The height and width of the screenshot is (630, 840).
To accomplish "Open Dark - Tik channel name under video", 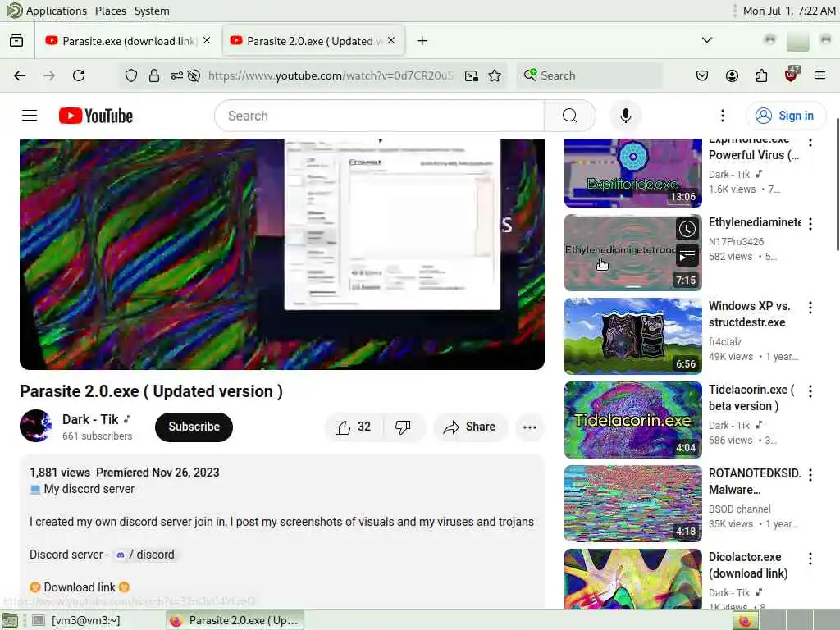I will [90, 419].
